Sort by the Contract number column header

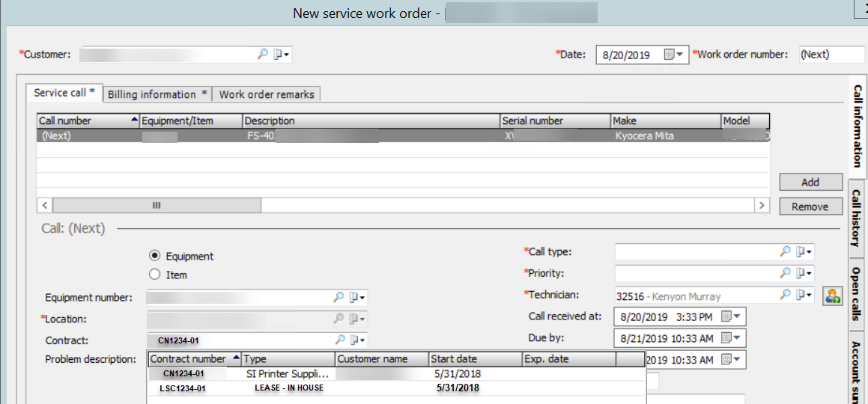pyautogui.click(x=195, y=358)
